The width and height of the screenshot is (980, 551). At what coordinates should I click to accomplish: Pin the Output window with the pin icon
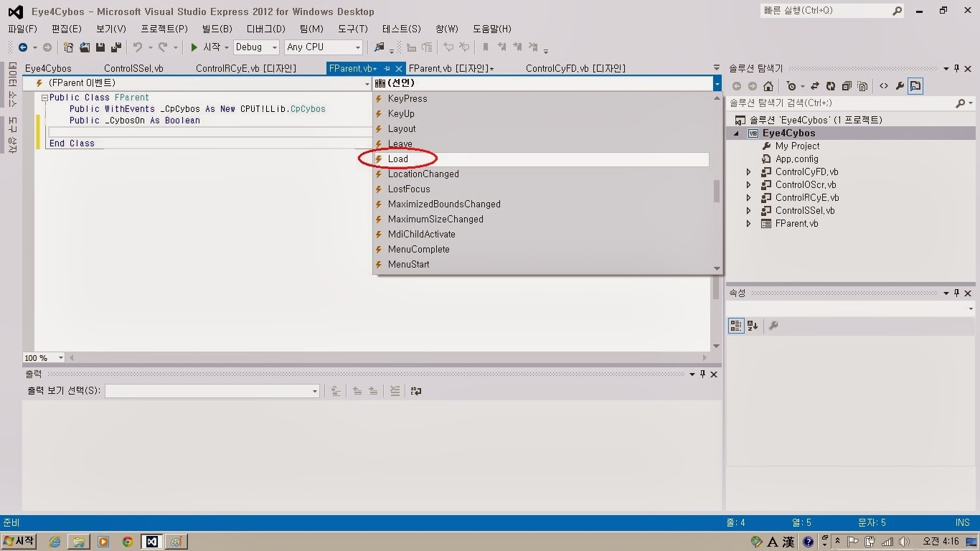pyautogui.click(x=702, y=374)
